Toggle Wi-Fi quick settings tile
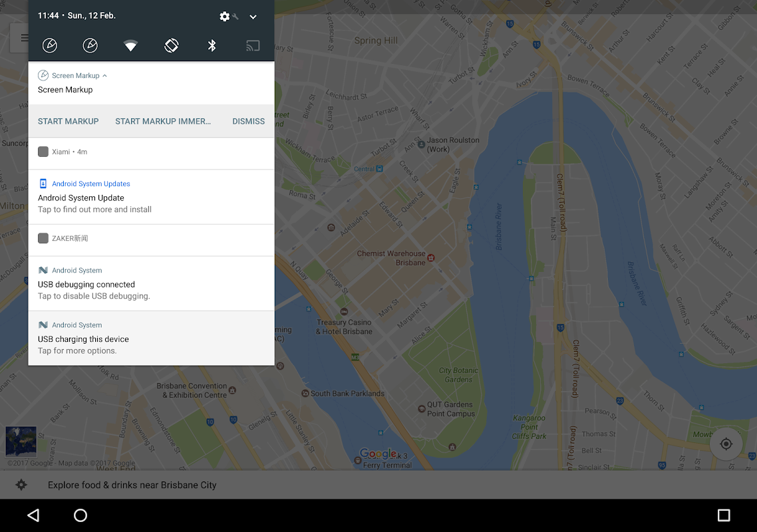This screenshot has height=532, width=757. click(x=130, y=46)
